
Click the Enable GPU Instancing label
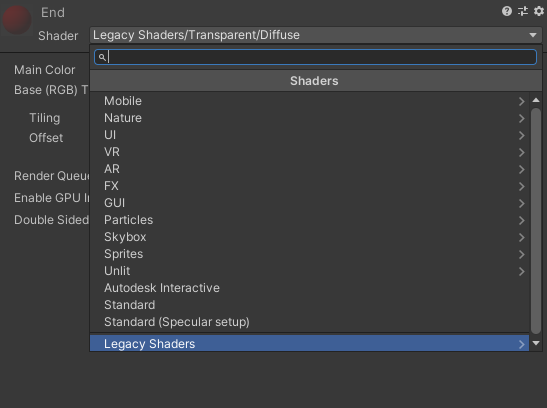click(x=52, y=198)
